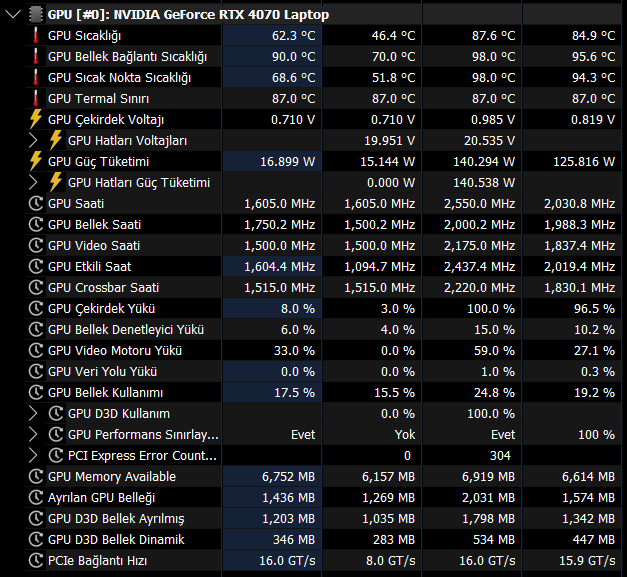Viewport: 627px width, 577px height.
Task: Click lightning icon beside GPU Çekirdek Voltajı
Action: 36,119
